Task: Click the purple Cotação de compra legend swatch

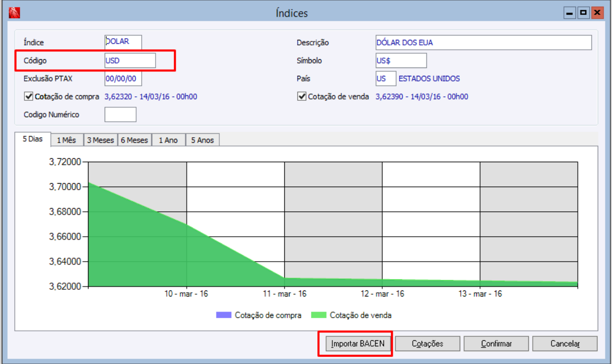Action: point(224,315)
